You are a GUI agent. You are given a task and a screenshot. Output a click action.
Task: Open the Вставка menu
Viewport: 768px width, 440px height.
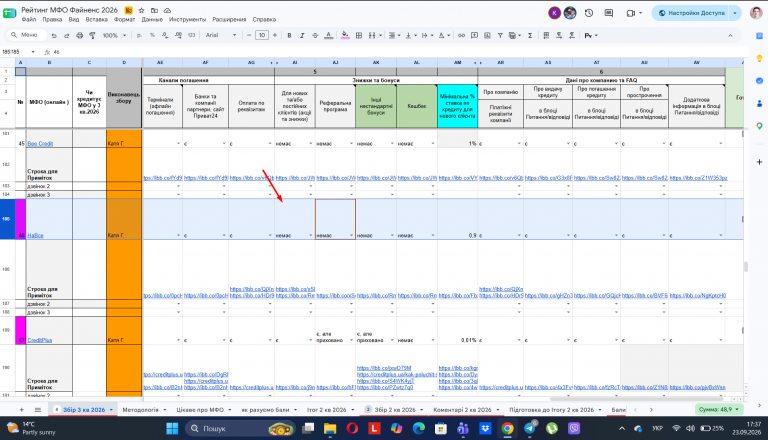pos(96,20)
